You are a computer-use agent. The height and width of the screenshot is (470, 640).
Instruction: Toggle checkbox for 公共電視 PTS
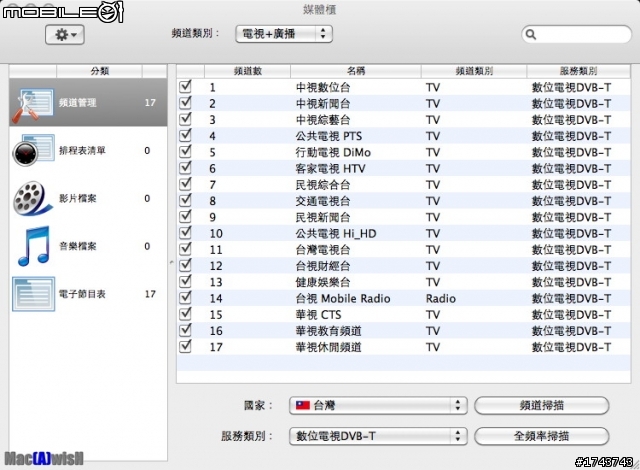click(x=185, y=135)
